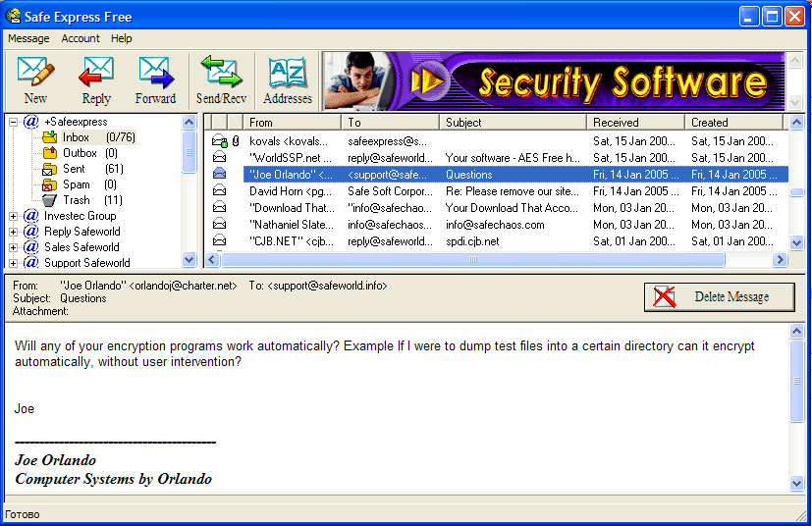Expand the Support Safeworld account

(14, 263)
